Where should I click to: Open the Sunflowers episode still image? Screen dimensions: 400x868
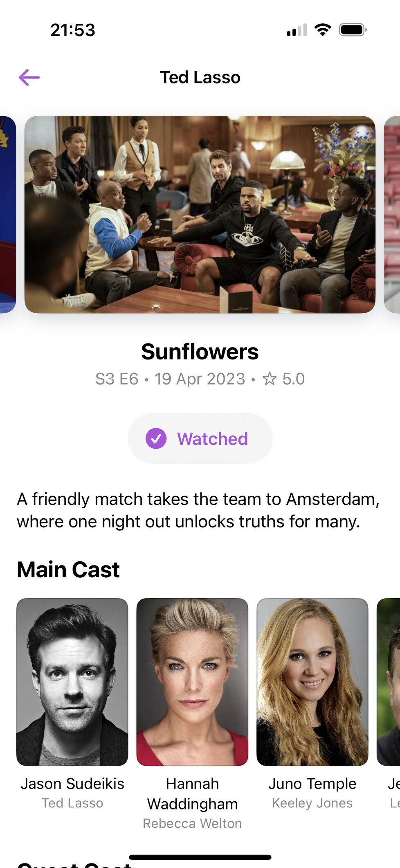pos(200,215)
